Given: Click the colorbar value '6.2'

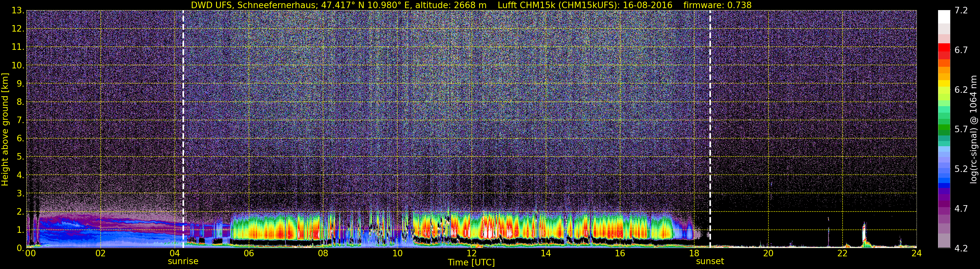Looking at the screenshot, I should click(961, 90).
